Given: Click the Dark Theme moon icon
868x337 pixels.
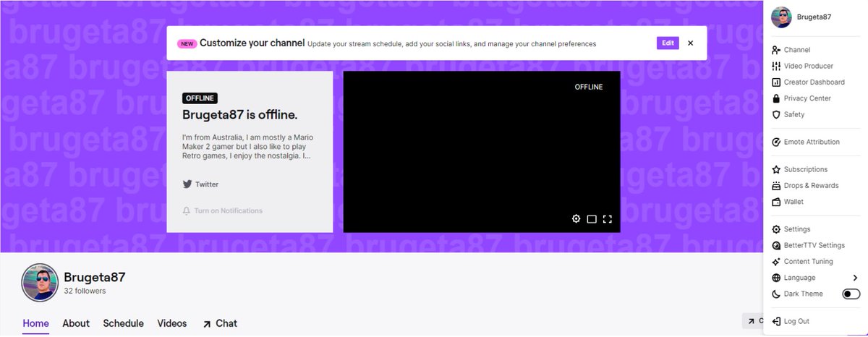Looking at the screenshot, I should click(776, 294).
